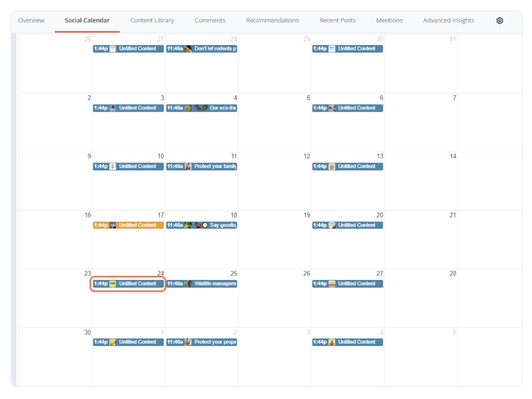Click the orange Untitled Content event thumbnail
The height and width of the screenshot is (399, 532).
pyautogui.click(x=112, y=225)
